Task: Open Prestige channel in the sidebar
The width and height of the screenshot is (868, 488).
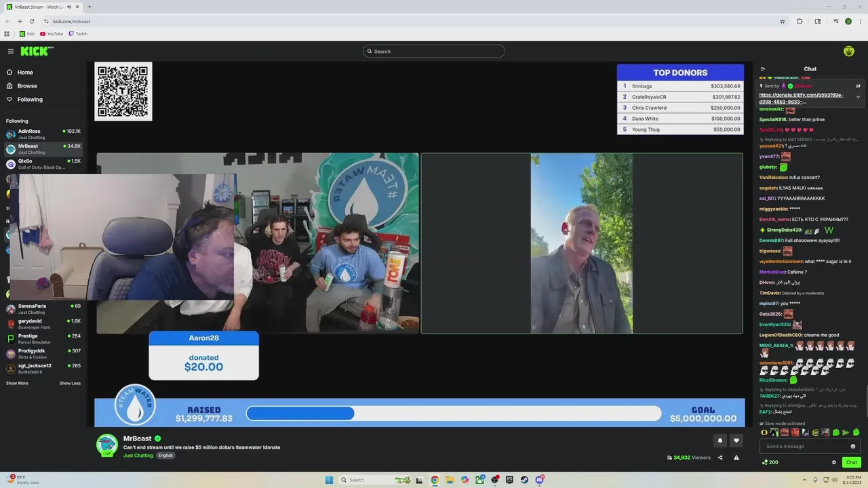Action: (x=43, y=339)
